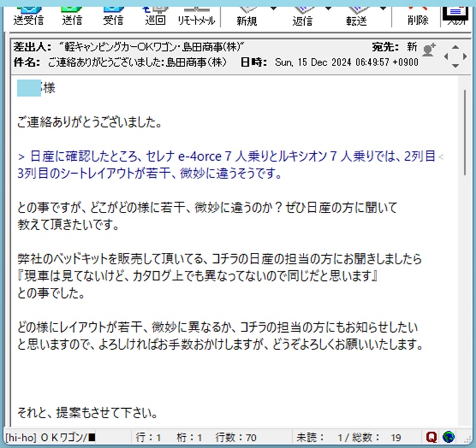Viewport: 476px width, 448px height.
Task: Click the down arrow in header navigation
Action: coord(455,65)
